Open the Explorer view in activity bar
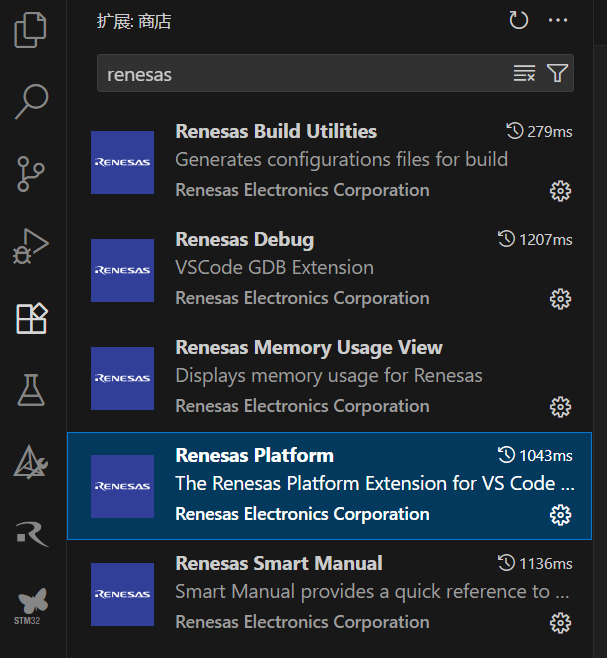The image size is (607, 658). (x=31, y=30)
